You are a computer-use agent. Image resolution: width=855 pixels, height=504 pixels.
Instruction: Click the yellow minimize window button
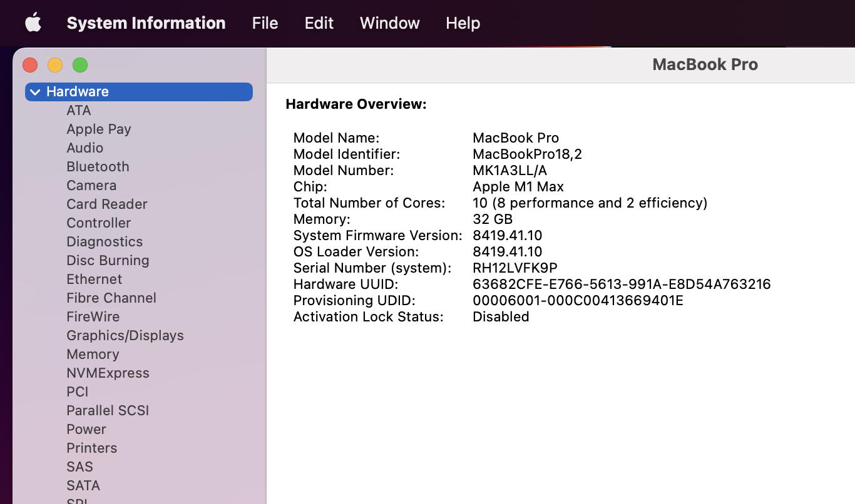coord(55,65)
